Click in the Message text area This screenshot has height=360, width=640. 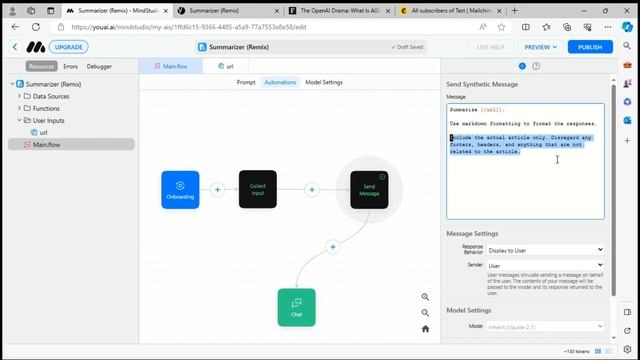pyautogui.click(x=525, y=162)
